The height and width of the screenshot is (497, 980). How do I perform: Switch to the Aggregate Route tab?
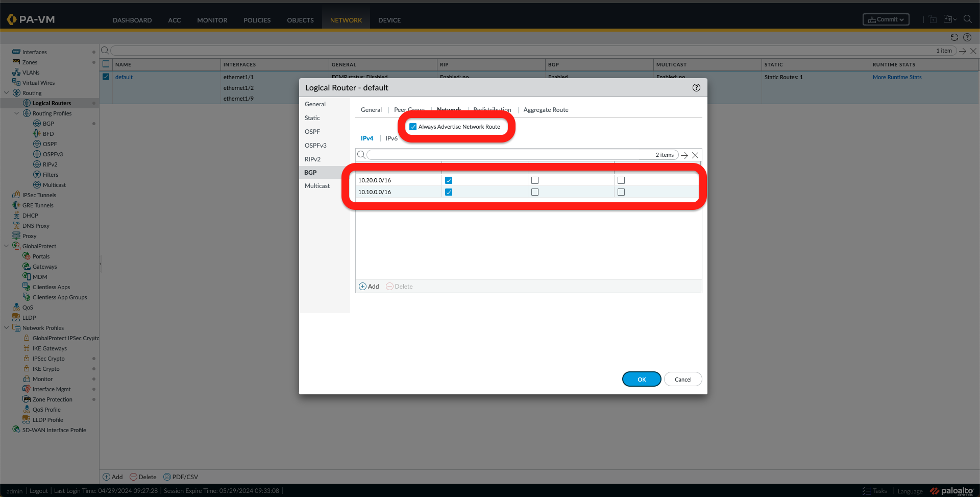click(546, 110)
